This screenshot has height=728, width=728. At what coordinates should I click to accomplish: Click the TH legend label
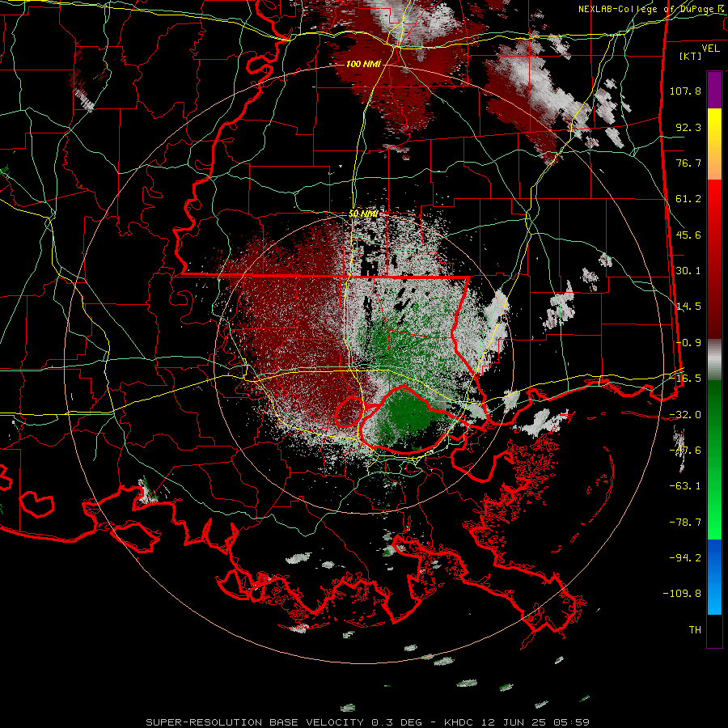click(695, 629)
